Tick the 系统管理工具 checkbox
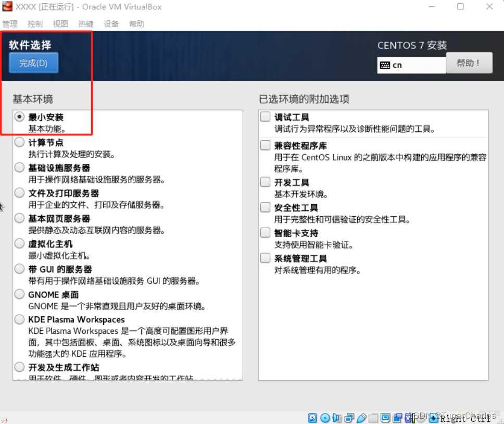Viewport: 504px width, 424px height. click(x=265, y=258)
